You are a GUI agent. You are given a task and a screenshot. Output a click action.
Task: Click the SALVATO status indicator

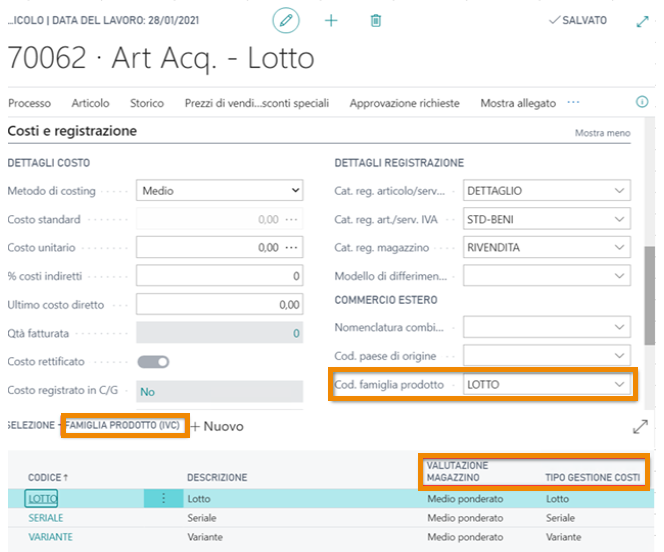(x=578, y=20)
